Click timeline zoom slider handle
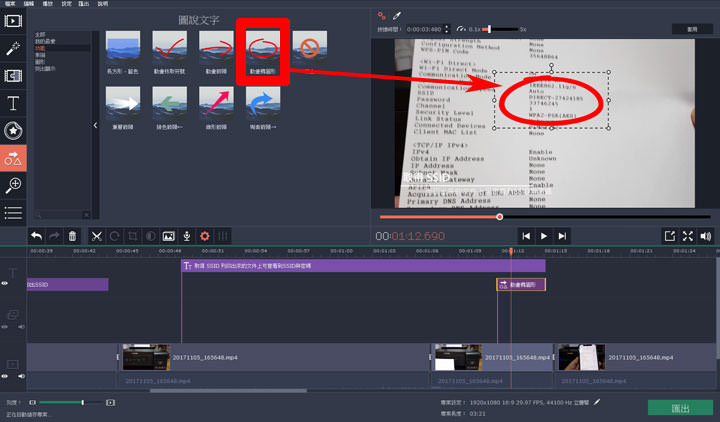Image resolution: width=720 pixels, height=422 pixels. (x=83, y=402)
